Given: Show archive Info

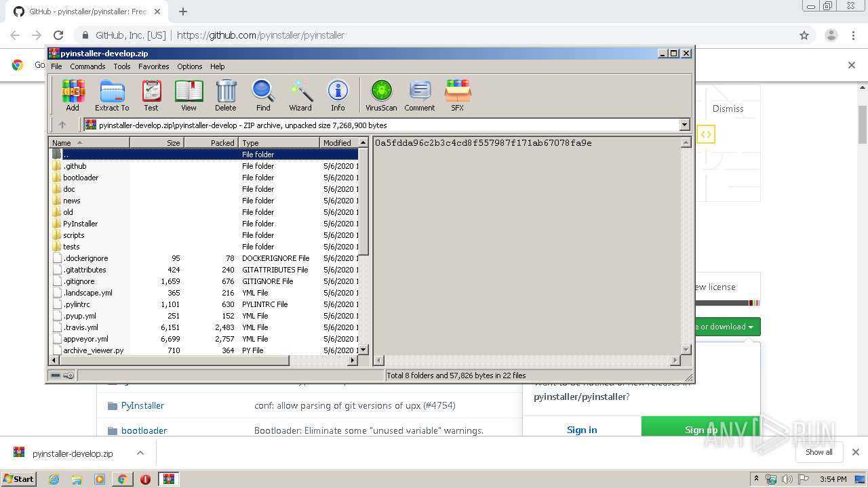Looking at the screenshot, I should 338,96.
